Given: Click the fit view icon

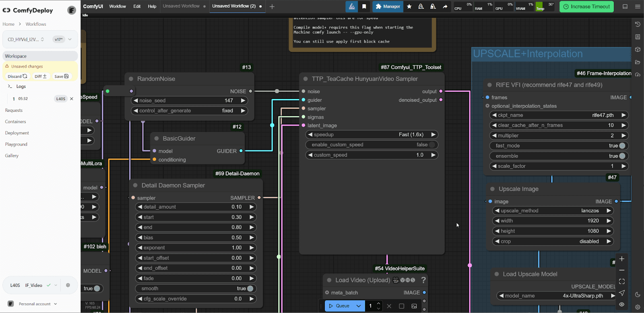Looking at the screenshot, I should (622, 281).
